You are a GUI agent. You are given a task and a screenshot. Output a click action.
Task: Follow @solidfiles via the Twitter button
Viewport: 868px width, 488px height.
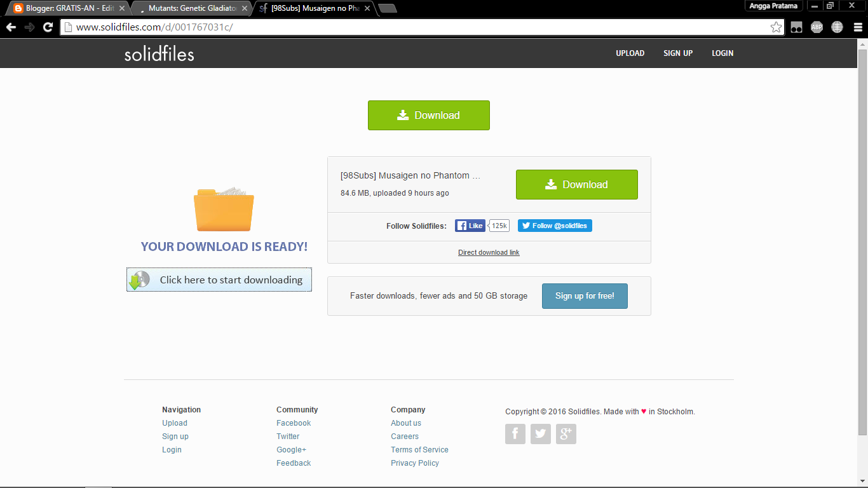coord(554,226)
